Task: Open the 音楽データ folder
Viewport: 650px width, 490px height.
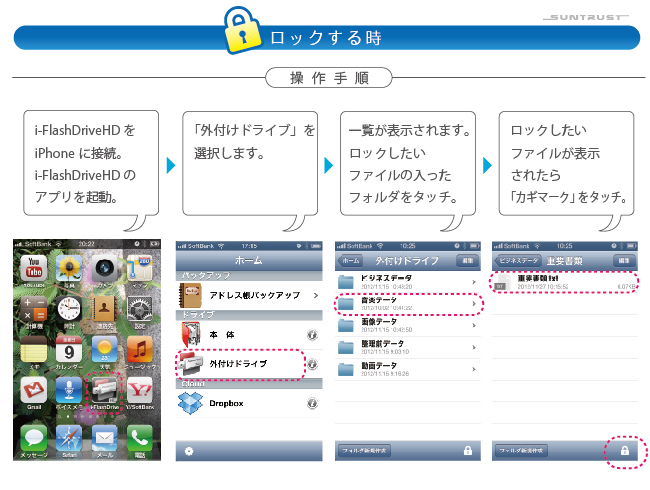Action: tap(408, 304)
